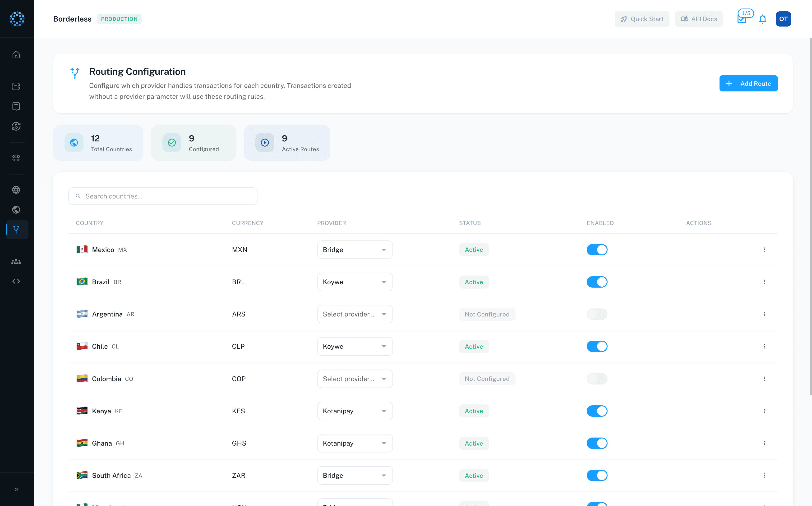Toggle the Argentina enabled switch
This screenshot has height=506, width=812.
[x=597, y=314]
